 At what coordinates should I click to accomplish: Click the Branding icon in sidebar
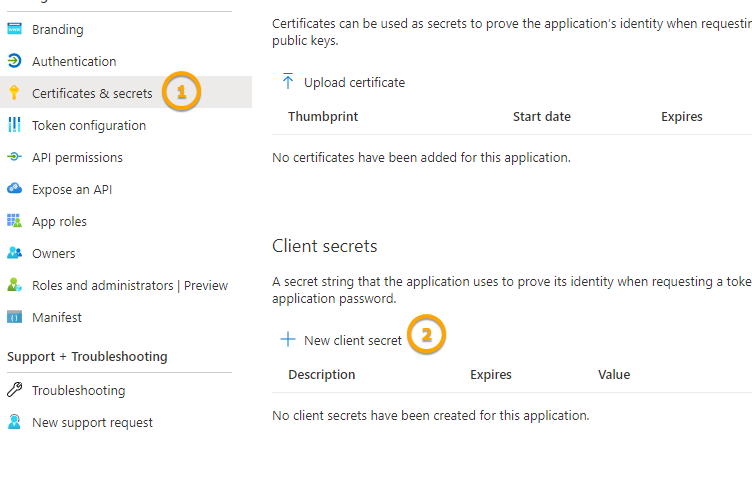[14, 30]
